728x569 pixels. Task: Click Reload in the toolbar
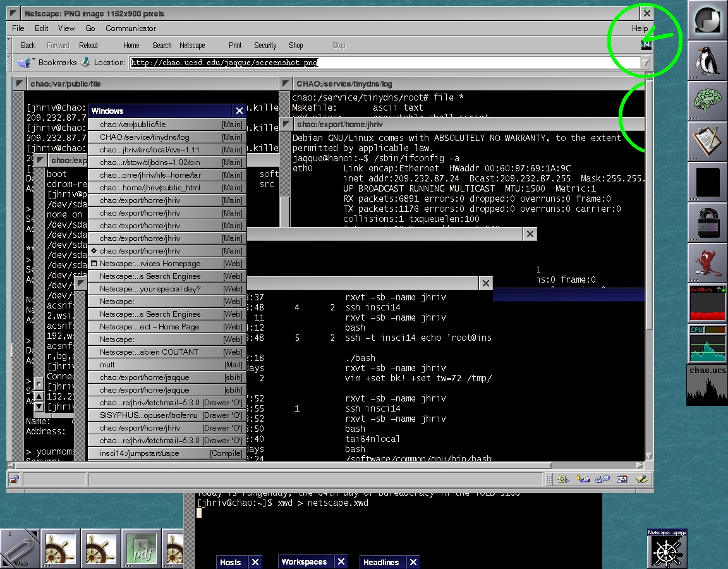coord(88,45)
